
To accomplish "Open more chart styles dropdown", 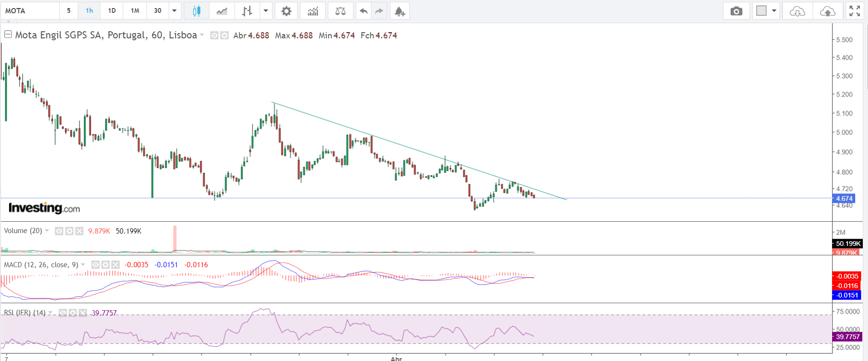I will click(266, 11).
